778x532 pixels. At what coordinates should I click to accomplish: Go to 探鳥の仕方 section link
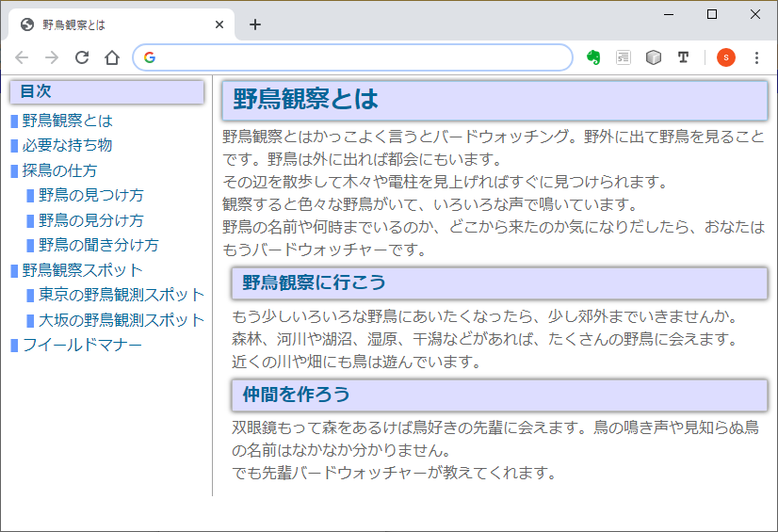(x=59, y=170)
